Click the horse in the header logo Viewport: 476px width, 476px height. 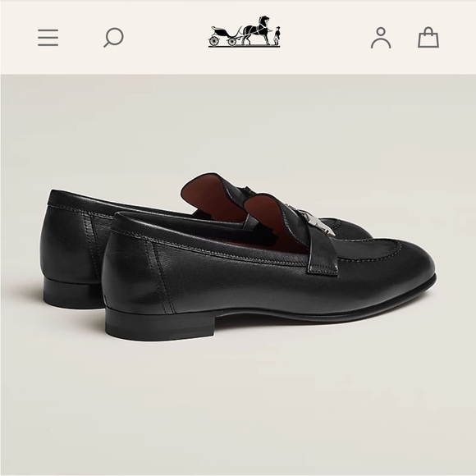click(x=257, y=30)
